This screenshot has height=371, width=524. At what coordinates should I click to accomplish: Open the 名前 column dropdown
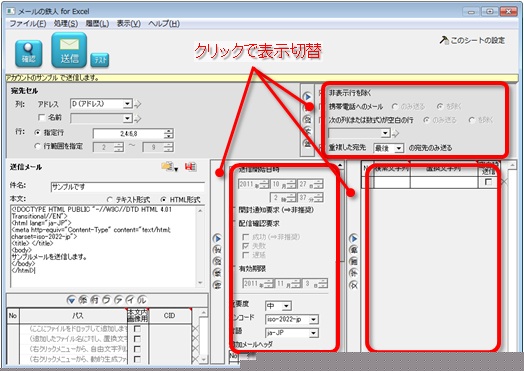tap(127, 118)
